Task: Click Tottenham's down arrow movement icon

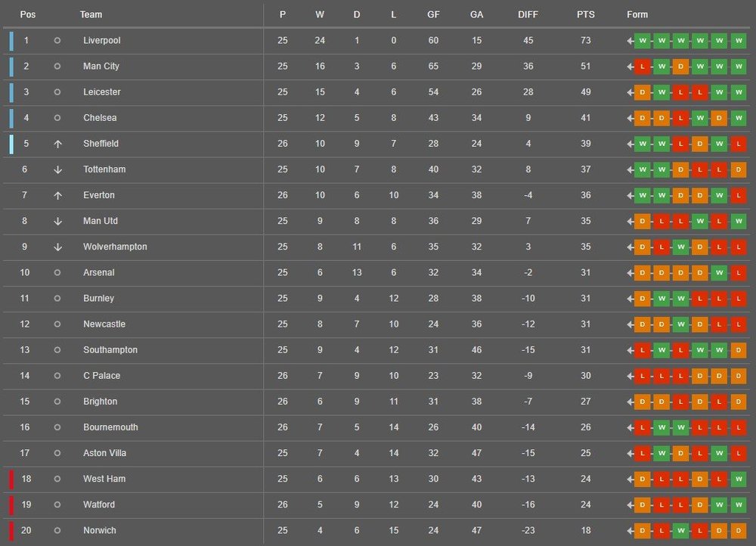Action: (57, 169)
